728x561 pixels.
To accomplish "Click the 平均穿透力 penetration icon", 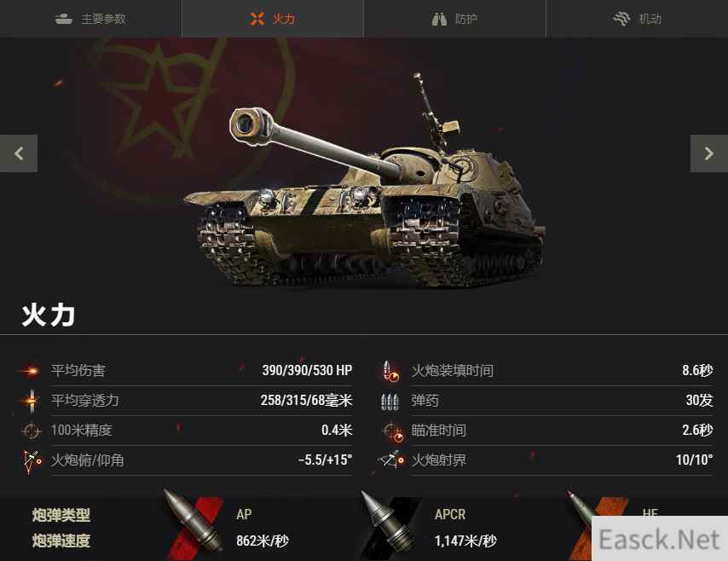I will [x=31, y=401].
